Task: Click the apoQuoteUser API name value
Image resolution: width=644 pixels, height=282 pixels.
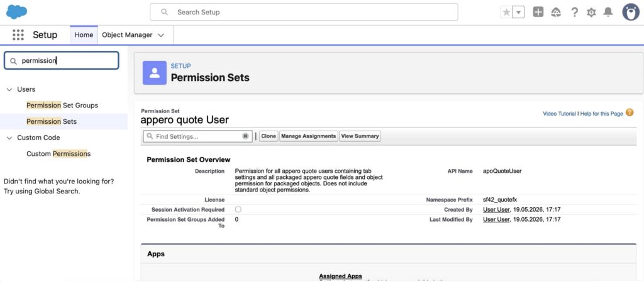Action: pyautogui.click(x=502, y=171)
